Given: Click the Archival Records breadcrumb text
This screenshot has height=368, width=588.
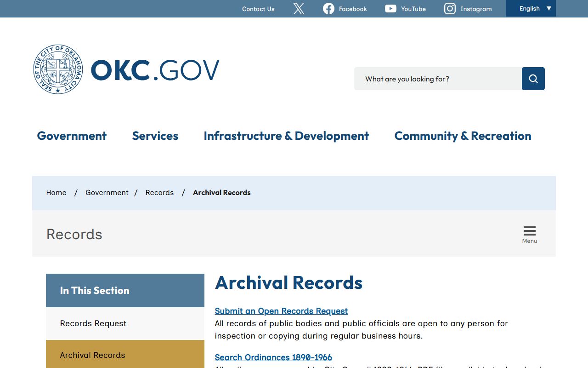Looking at the screenshot, I should 222,193.
